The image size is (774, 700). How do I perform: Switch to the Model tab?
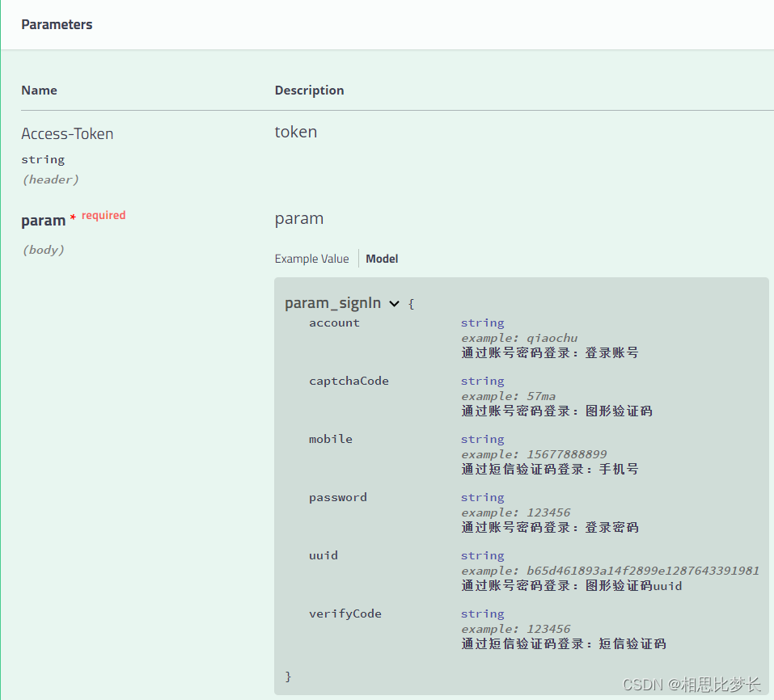click(x=381, y=259)
